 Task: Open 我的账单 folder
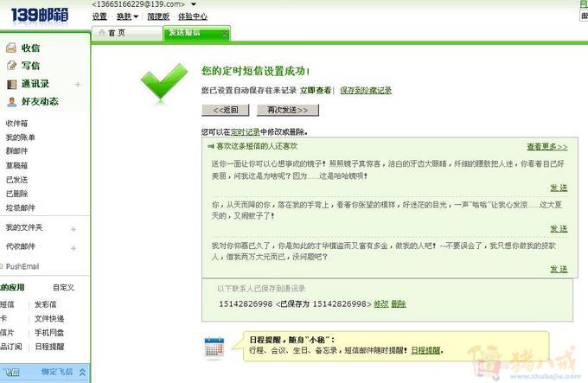point(20,137)
